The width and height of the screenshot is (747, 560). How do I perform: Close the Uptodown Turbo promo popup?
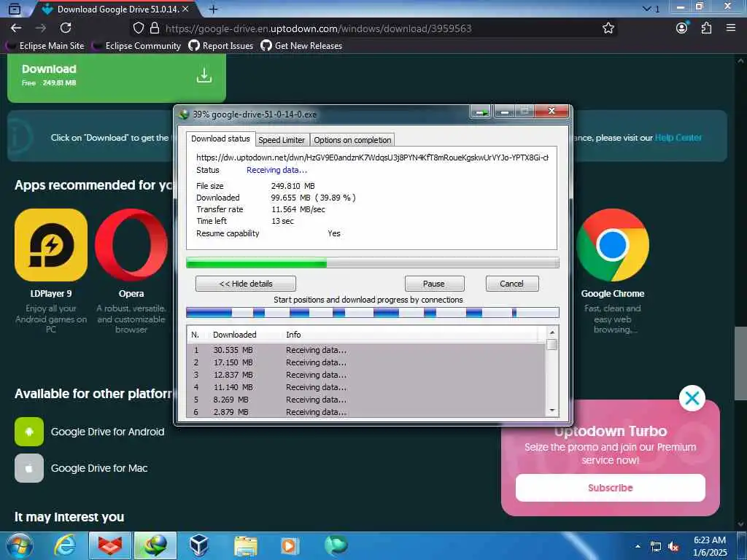click(x=692, y=398)
